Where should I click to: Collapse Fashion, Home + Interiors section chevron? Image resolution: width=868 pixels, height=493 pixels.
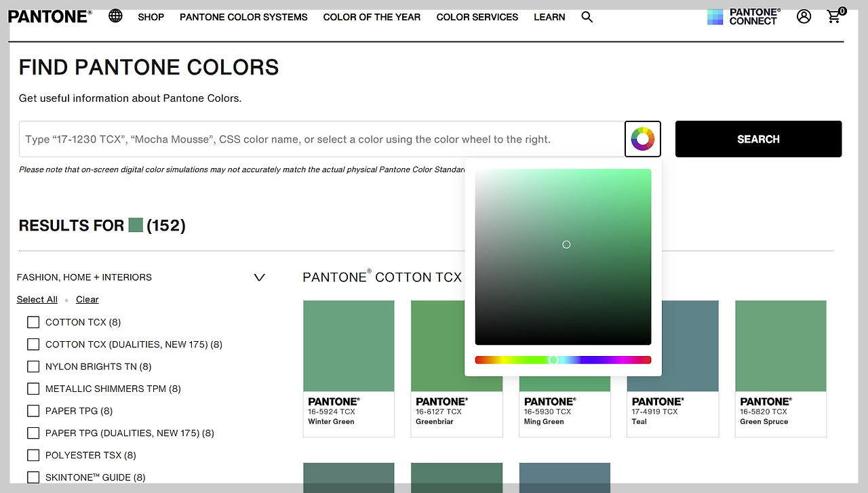point(259,277)
